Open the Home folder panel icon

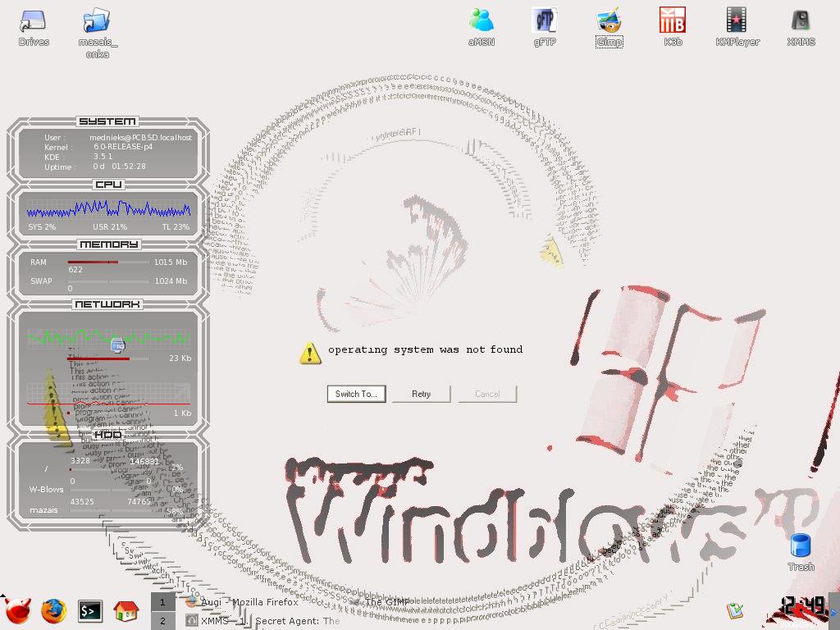click(126, 610)
